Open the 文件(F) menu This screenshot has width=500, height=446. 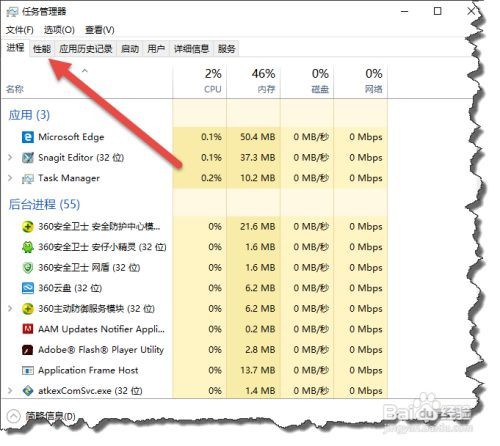[19, 30]
